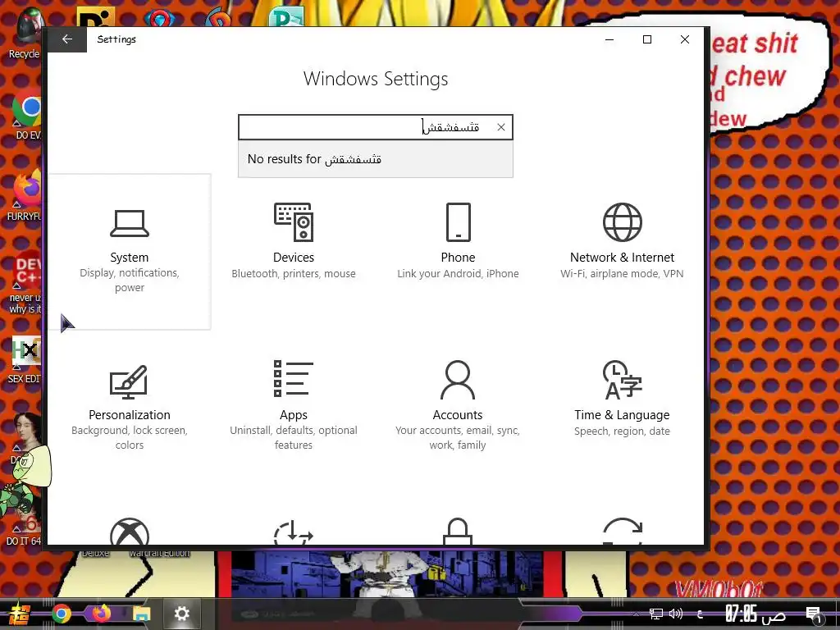This screenshot has width=840, height=630.
Task: Select the Dev-C++ desktop shortcut
Action: pos(25,283)
